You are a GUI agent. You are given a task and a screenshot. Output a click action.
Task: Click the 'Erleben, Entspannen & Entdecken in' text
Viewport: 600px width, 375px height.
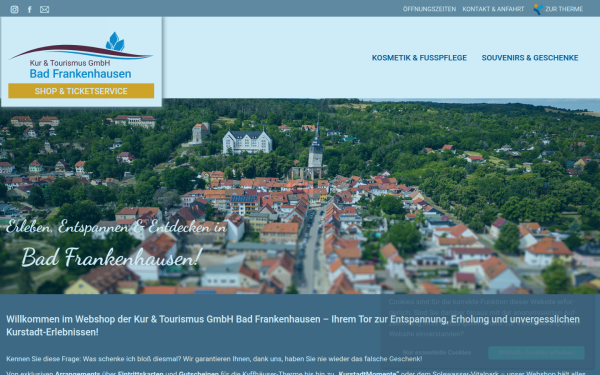(x=116, y=227)
